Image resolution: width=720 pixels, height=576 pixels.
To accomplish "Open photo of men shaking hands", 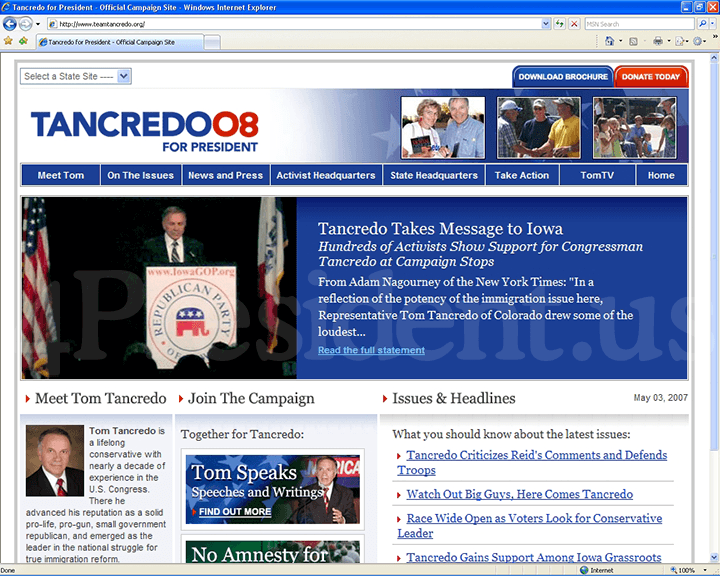I will pos(539,127).
